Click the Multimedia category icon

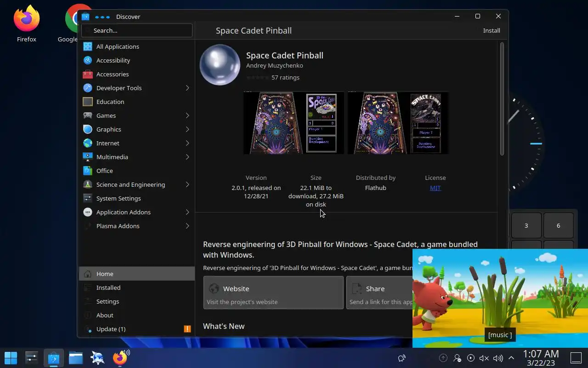point(88,157)
